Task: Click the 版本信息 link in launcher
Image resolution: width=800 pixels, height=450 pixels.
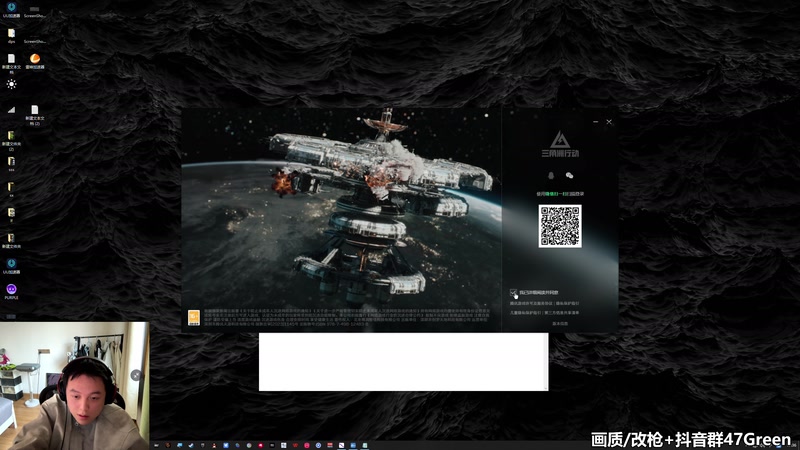Action: coord(560,323)
